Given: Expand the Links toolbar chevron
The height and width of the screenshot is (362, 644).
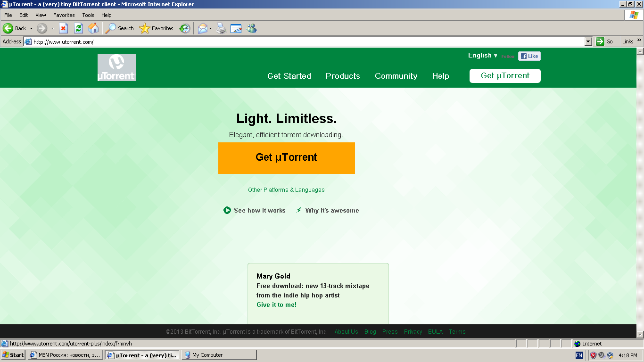Looking at the screenshot, I should pyautogui.click(x=639, y=41).
